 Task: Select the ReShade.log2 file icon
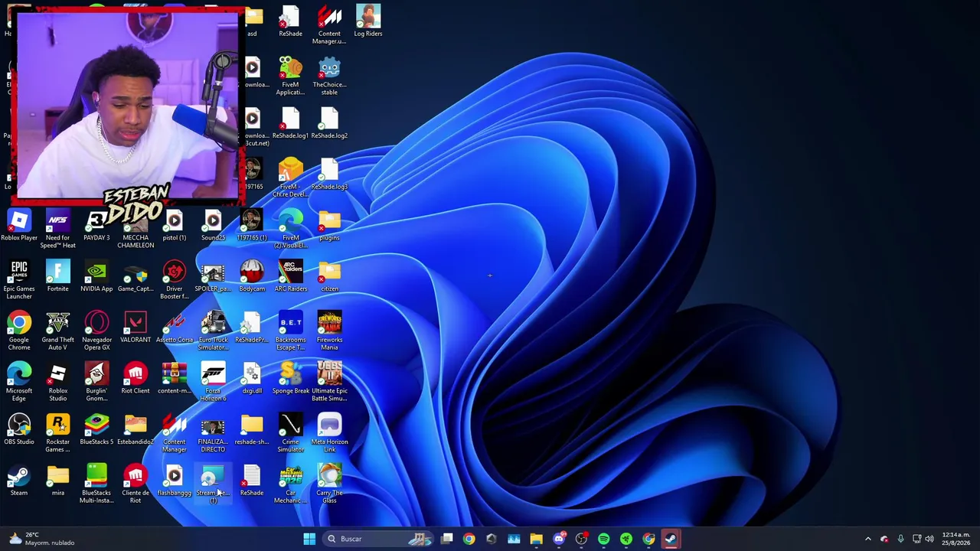[329, 124]
